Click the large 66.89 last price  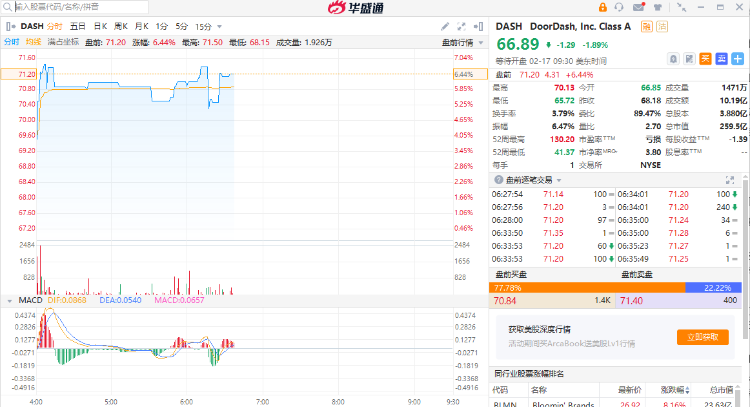pyautogui.click(x=518, y=44)
